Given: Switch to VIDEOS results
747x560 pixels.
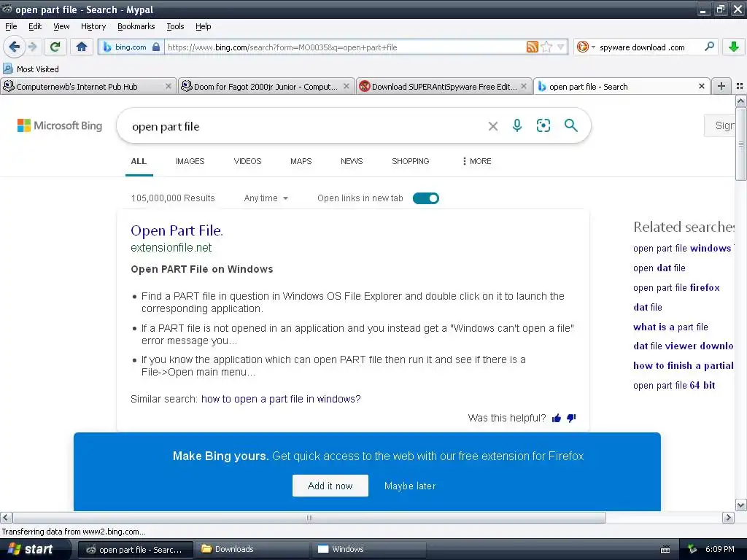Looking at the screenshot, I should click(x=247, y=161).
